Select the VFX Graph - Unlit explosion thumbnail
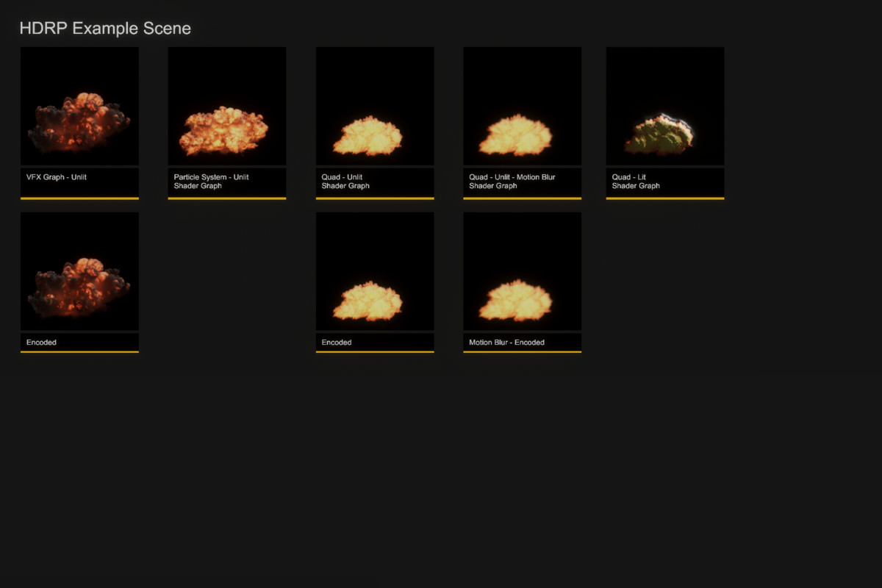This screenshot has width=882, height=588. pyautogui.click(x=79, y=106)
